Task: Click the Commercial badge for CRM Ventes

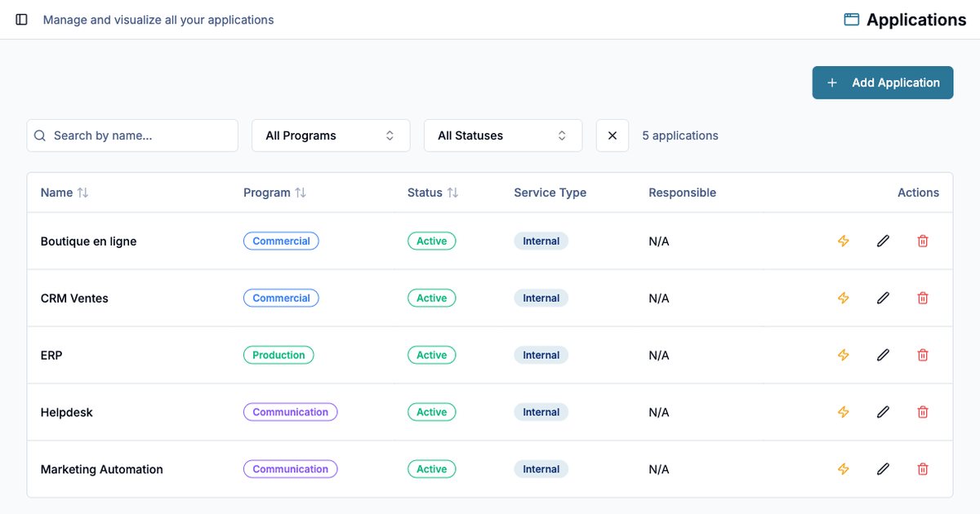Action: click(x=281, y=298)
